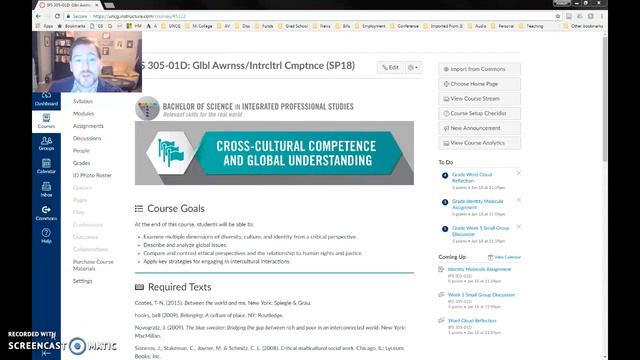Click the Edit button for the home page
Screen dimensions: 640x360
point(390,67)
